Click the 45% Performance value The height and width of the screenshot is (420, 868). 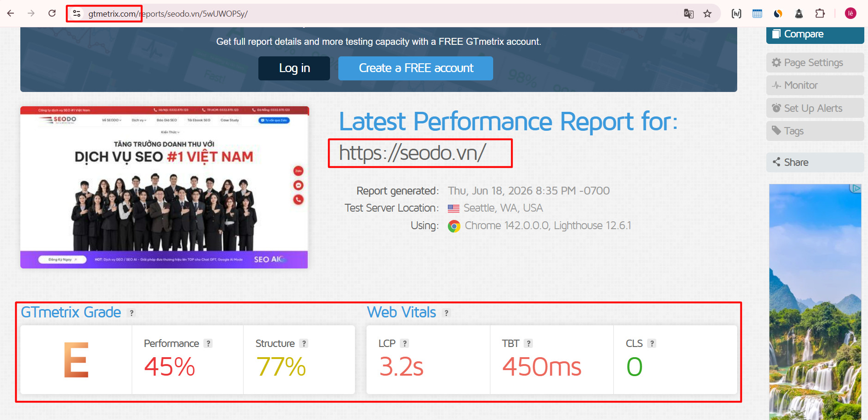click(170, 367)
